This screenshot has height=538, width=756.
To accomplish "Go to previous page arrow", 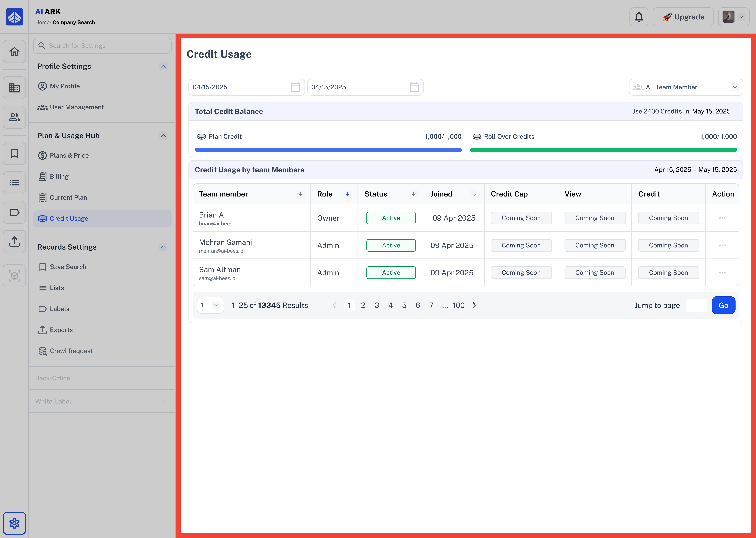I will click(334, 305).
